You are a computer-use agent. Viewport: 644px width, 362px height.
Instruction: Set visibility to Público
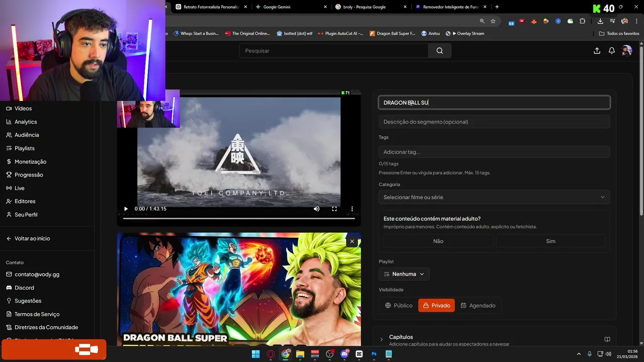[398, 305]
